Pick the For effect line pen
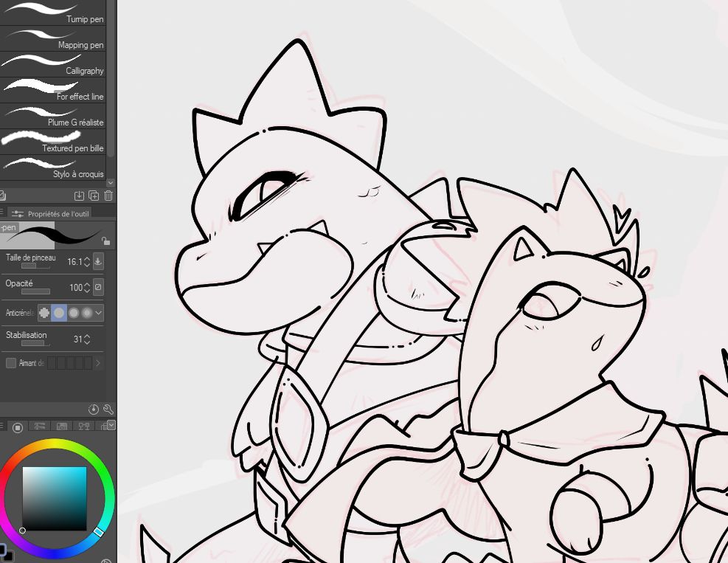This screenshot has height=563, width=728. (x=52, y=90)
